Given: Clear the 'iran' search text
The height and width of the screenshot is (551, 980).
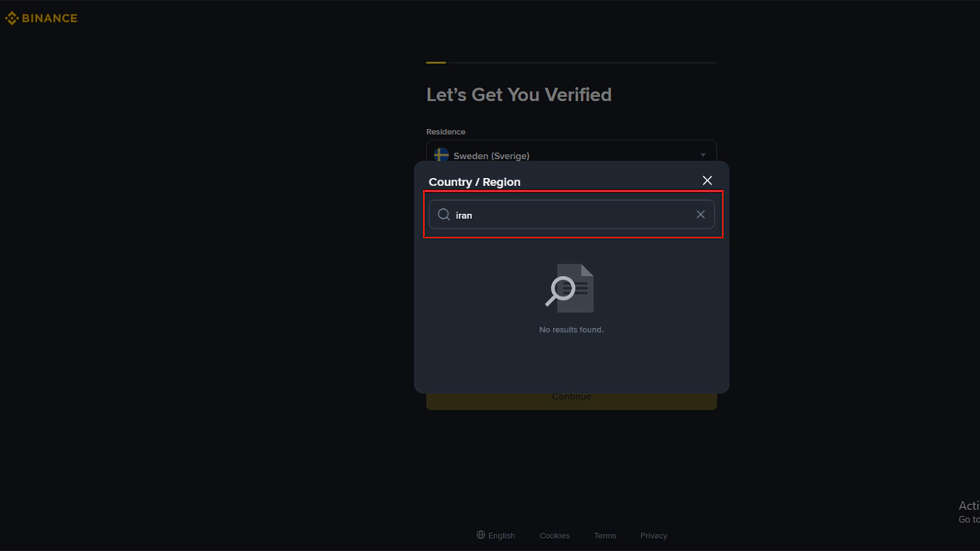Looking at the screenshot, I should pyautogui.click(x=700, y=215).
